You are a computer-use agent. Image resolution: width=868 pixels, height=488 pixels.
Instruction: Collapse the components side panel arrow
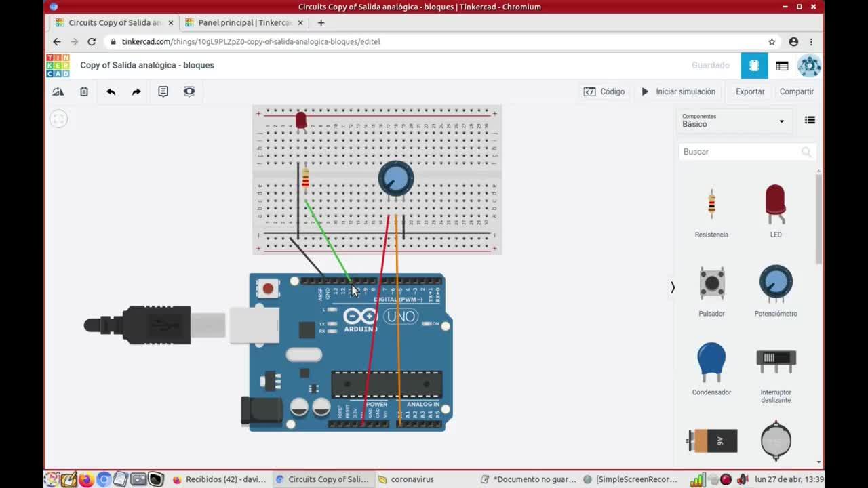[x=673, y=287]
